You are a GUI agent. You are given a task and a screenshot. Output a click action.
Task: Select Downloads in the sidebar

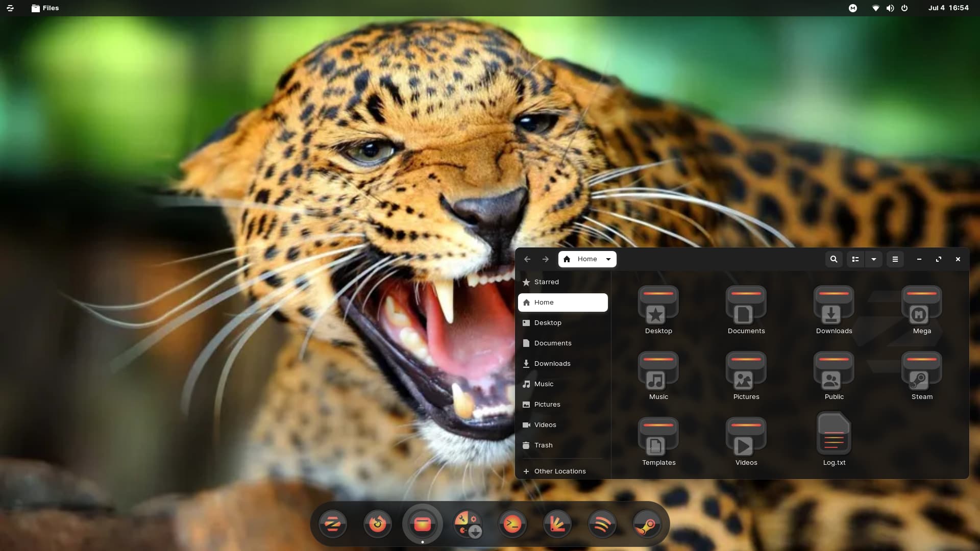(562, 364)
